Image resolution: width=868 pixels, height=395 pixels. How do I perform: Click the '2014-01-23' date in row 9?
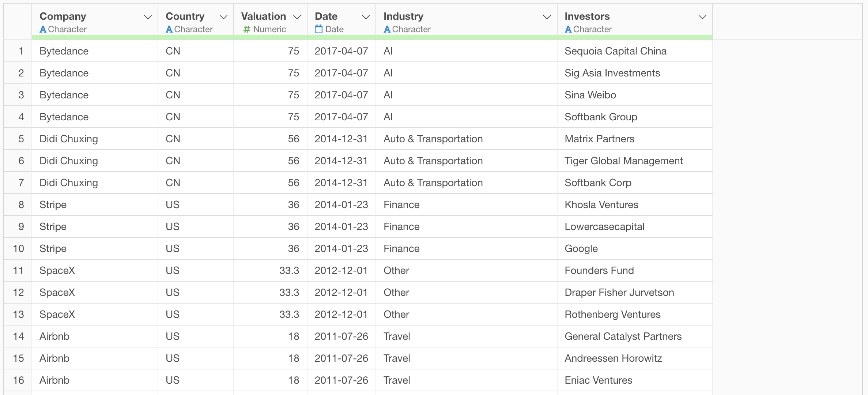click(341, 227)
